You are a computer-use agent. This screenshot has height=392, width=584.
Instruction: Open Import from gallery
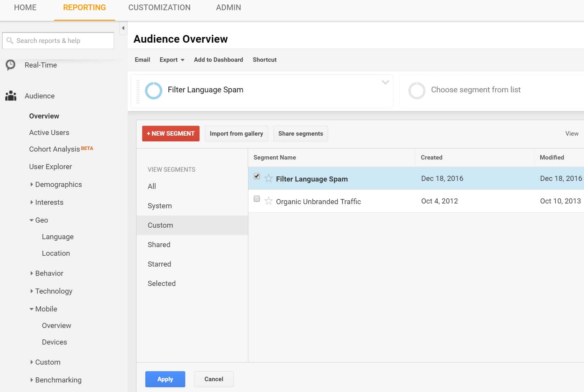click(x=236, y=133)
